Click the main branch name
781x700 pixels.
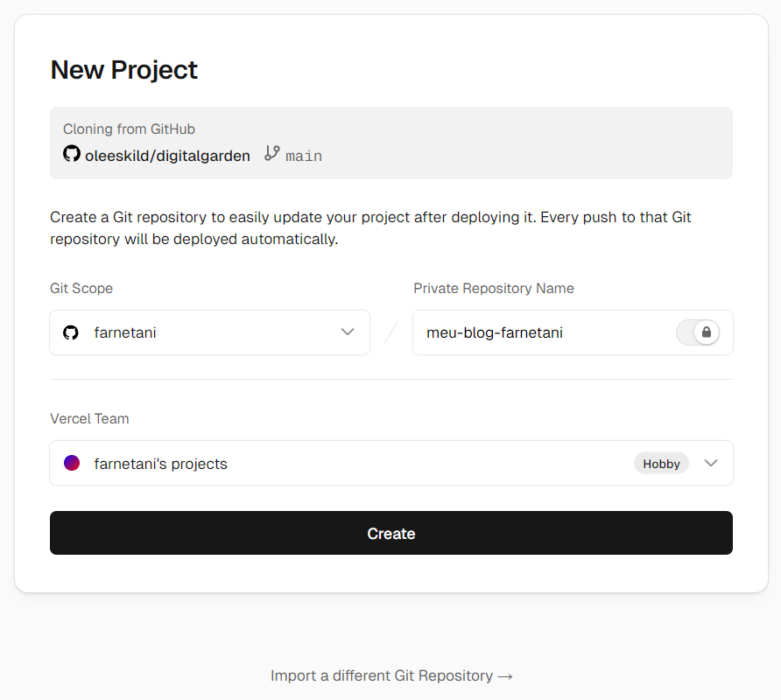click(x=304, y=156)
